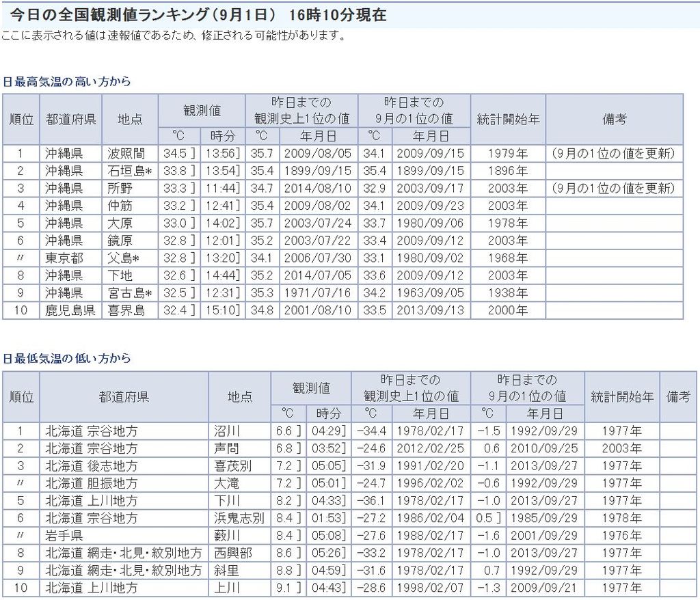Click the 9月の1位の値を更新 remark in 所野 row
The height and width of the screenshot is (600, 700).
coord(613,188)
